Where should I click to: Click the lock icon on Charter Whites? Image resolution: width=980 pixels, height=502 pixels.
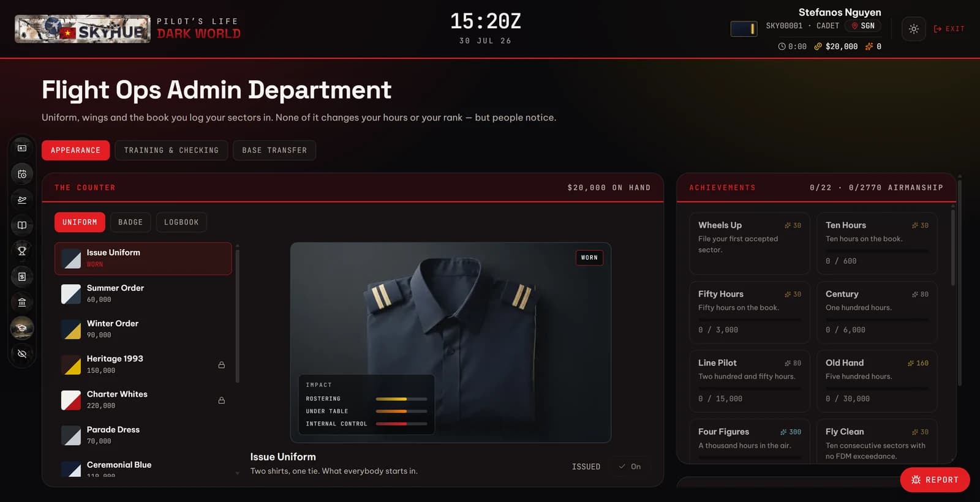coord(222,400)
